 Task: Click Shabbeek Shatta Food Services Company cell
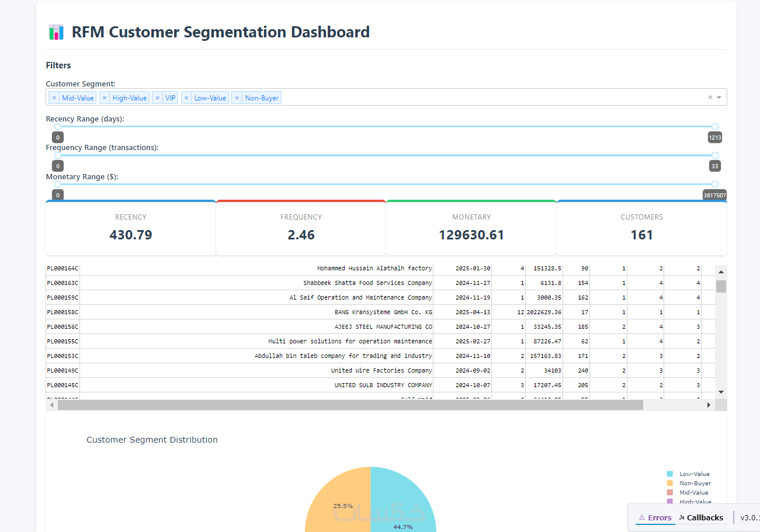tap(256, 283)
